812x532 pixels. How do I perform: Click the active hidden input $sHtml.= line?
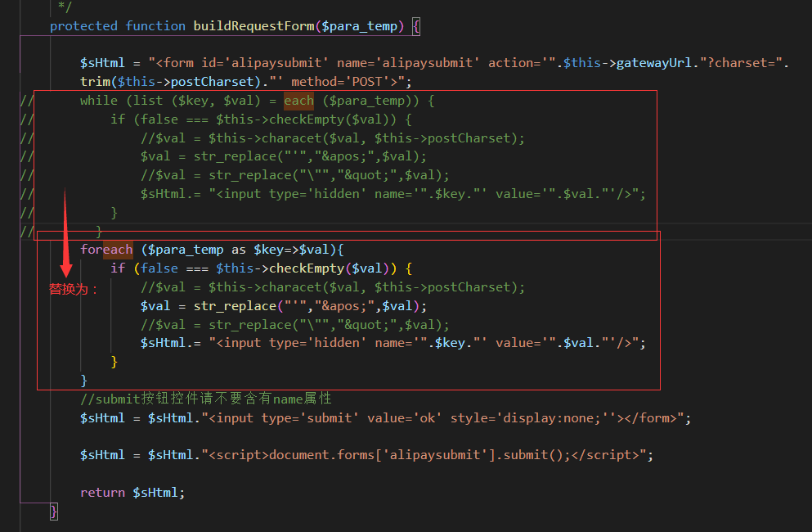(393, 343)
